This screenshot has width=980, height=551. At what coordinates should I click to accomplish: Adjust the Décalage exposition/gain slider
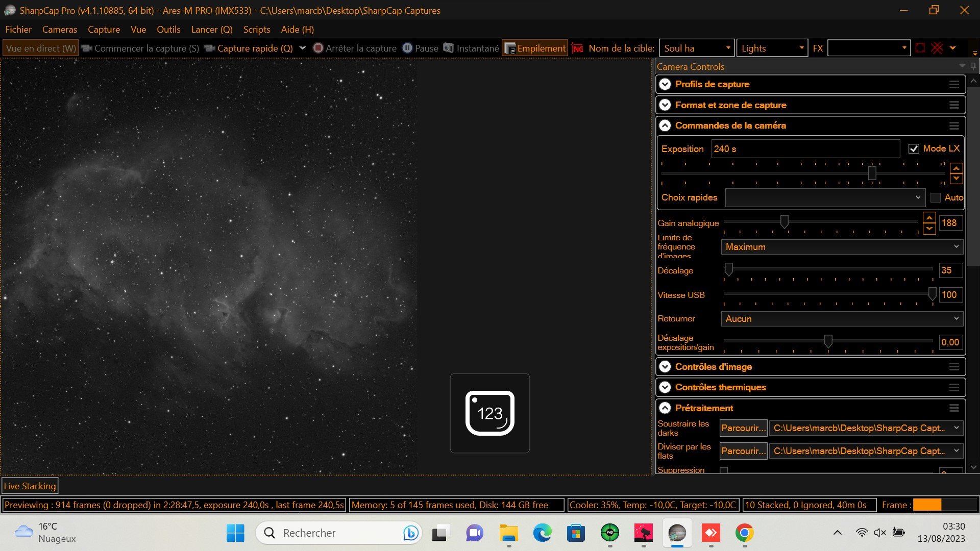pos(828,341)
